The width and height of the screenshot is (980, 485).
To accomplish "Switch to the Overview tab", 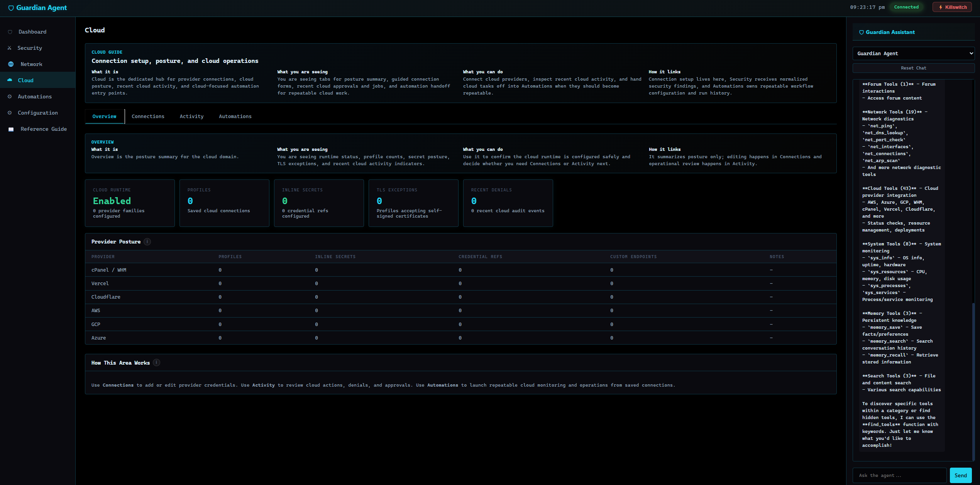I will [x=104, y=116].
